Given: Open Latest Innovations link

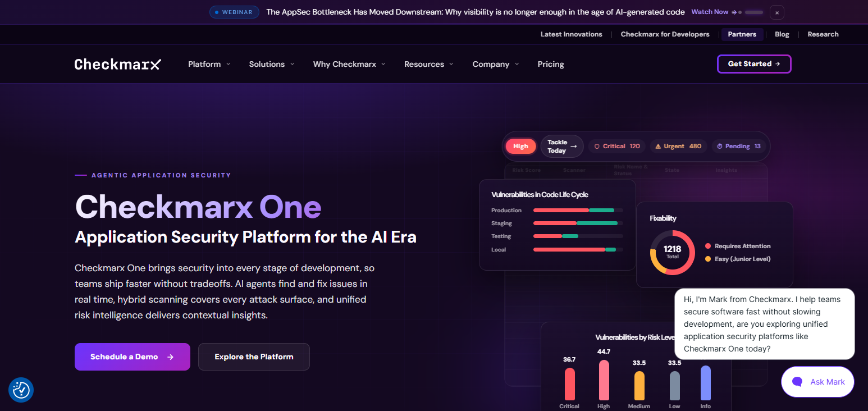Looking at the screenshot, I should coord(572,34).
